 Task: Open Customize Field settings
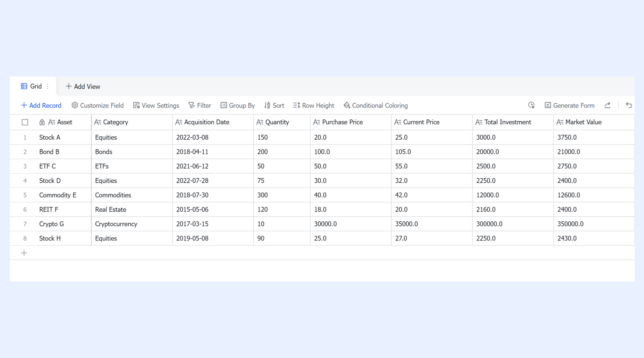(97, 105)
